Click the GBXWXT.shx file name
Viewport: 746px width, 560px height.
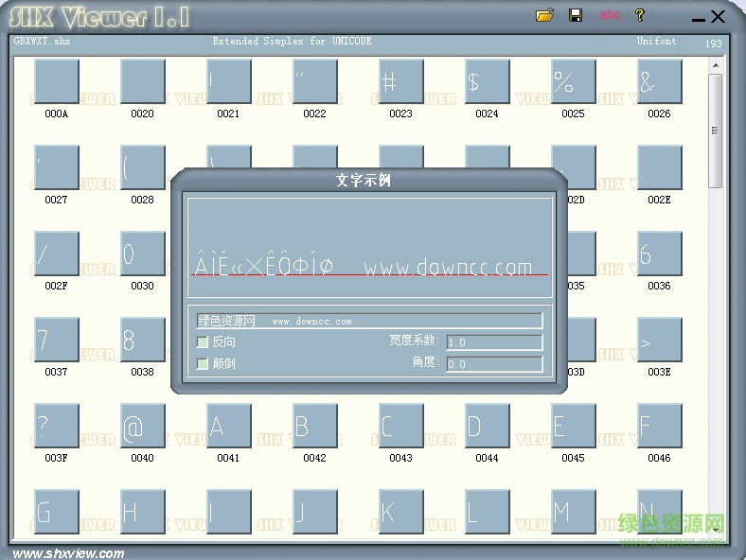[42, 42]
